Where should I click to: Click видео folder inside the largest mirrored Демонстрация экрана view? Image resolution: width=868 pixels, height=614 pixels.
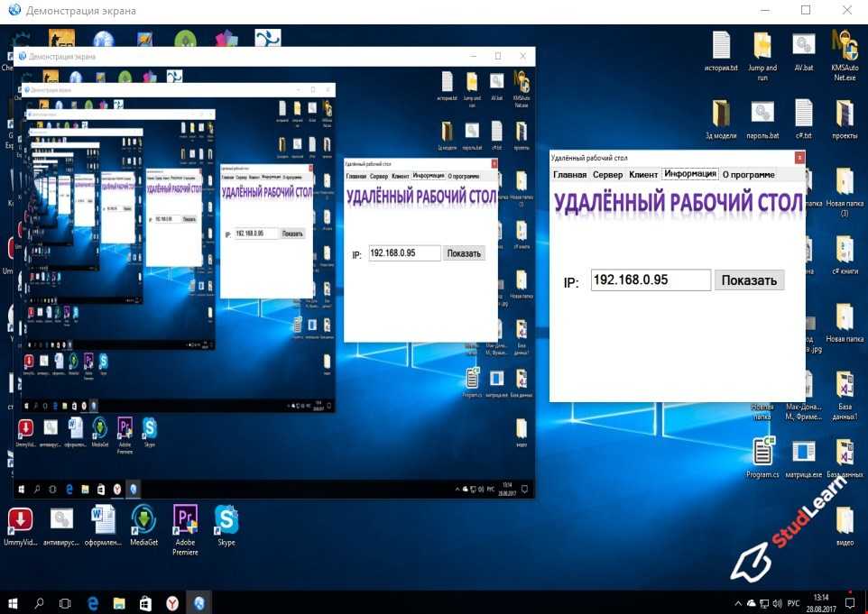coord(522,432)
